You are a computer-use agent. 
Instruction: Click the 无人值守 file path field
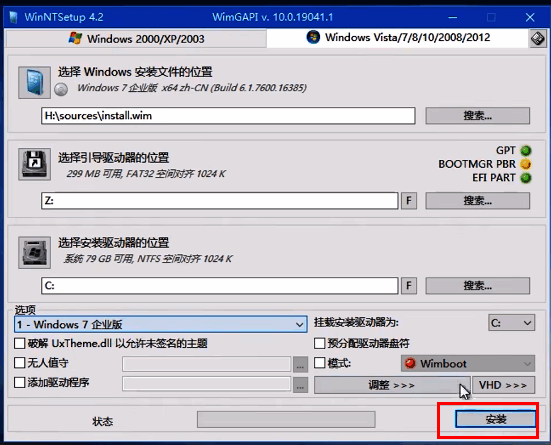point(207,364)
